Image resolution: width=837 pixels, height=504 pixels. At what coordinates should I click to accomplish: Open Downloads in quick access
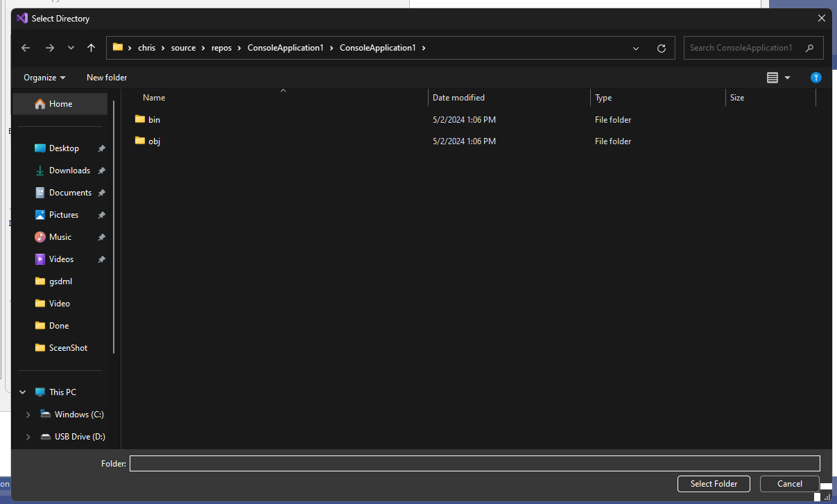point(69,171)
